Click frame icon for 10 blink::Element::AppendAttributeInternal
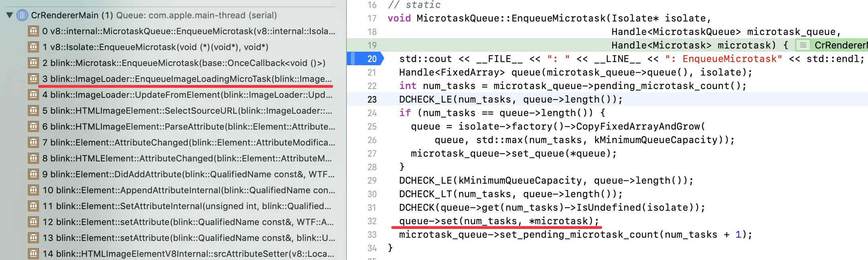Image resolution: width=868 pixels, height=260 pixels. [x=33, y=190]
